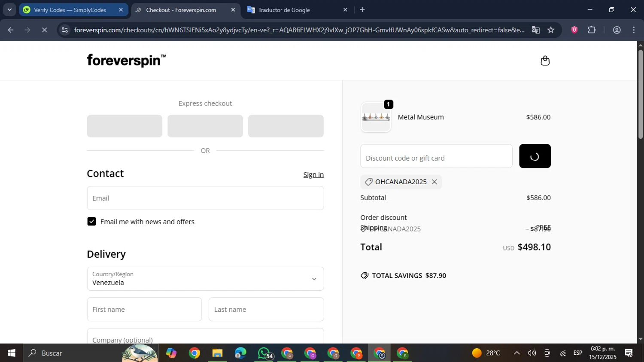
Task: Focus the Discount code or gift card field
Action: point(436,156)
